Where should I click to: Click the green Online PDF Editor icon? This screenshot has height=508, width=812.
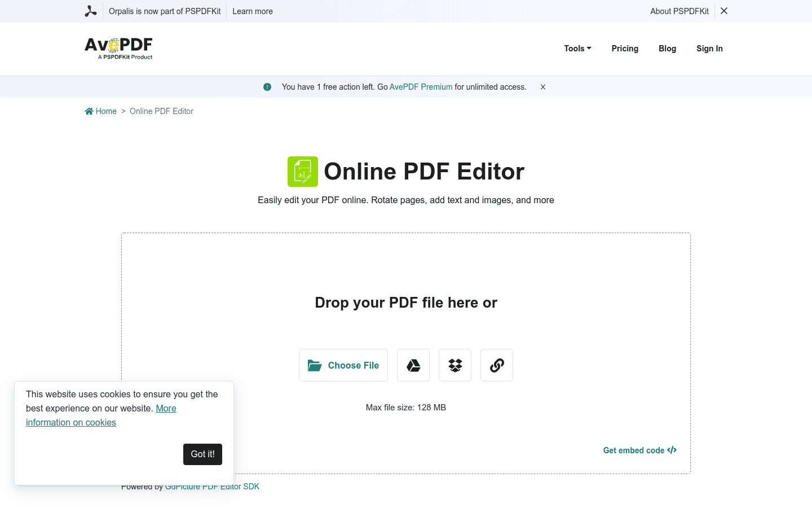(302, 171)
